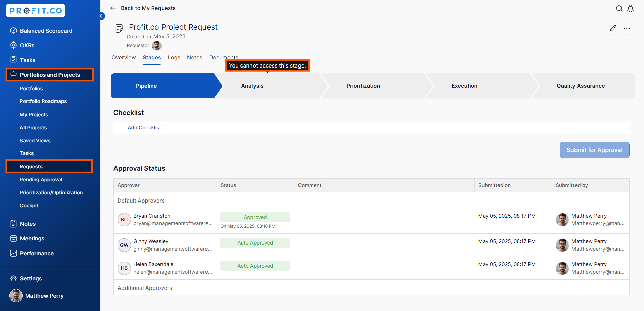Click the project request document icon
Screen dimensions: 644x311
(x=119, y=28)
